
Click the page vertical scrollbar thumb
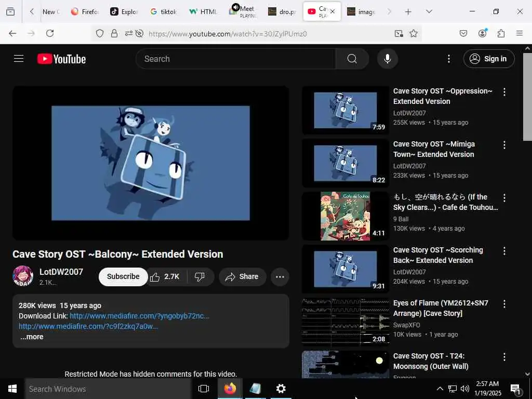(x=527, y=97)
